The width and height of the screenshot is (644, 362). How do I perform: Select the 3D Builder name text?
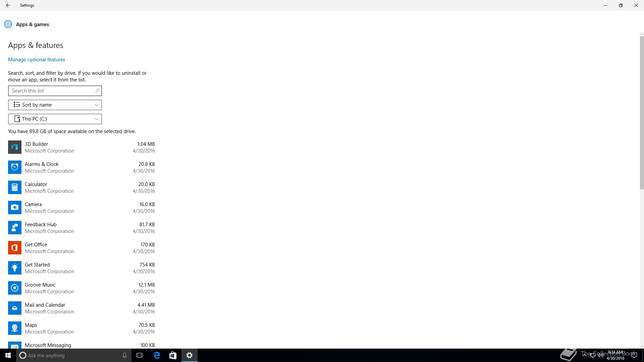tap(36, 144)
